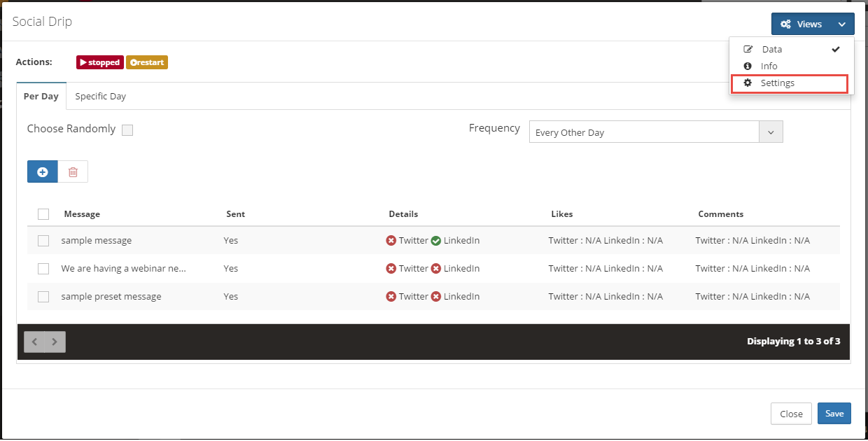Image resolution: width=868 pixels, height=441 pixels.
Task: Select the webinar message row checkbox
Action: (43, 269)
